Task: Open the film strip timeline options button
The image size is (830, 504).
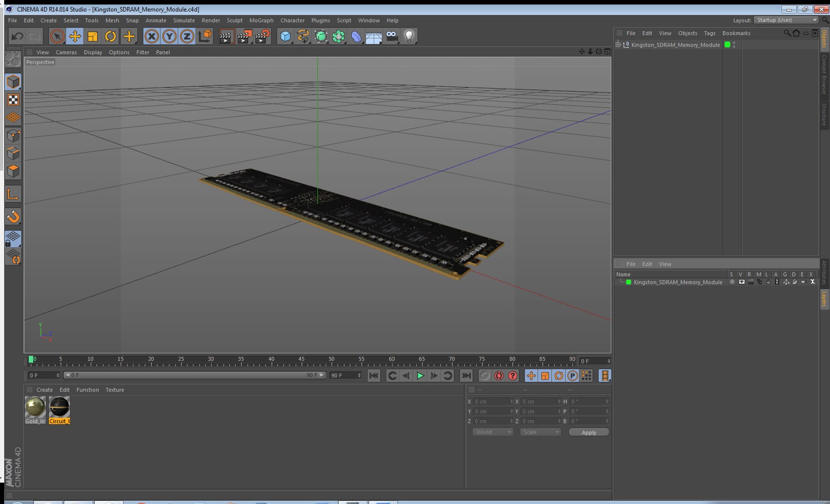Action: pos(605,376)
